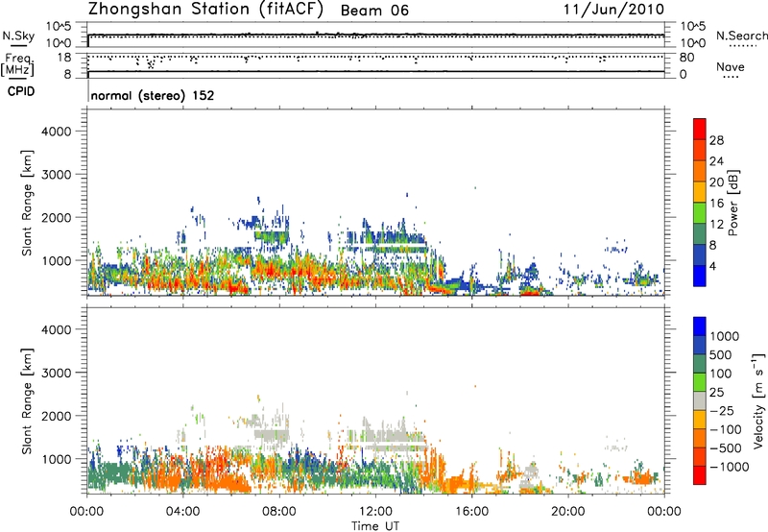Click the '4000' range tick in power panel

click(x=57, y=132)
